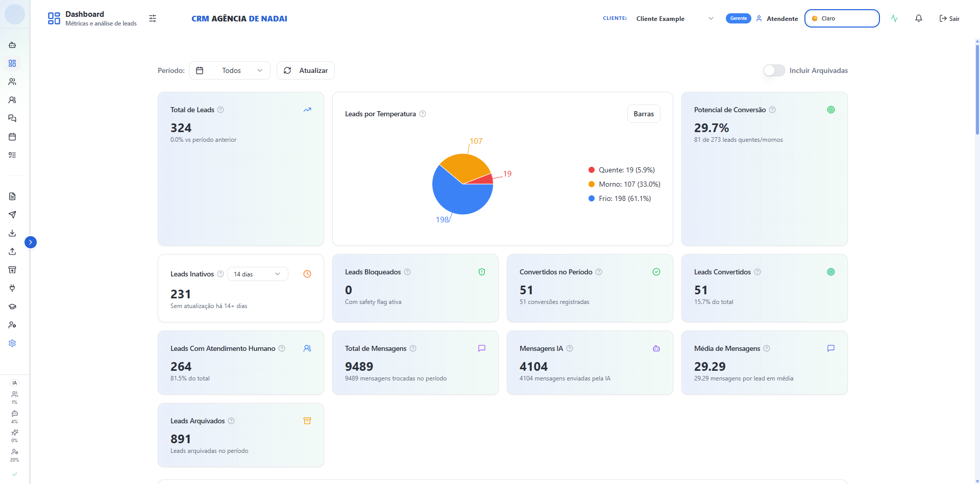The width and height of the screenshot is (980, 484).
Task: Toggle the Incluir Arquivadas switch
Action: click(x=774, y=70)
